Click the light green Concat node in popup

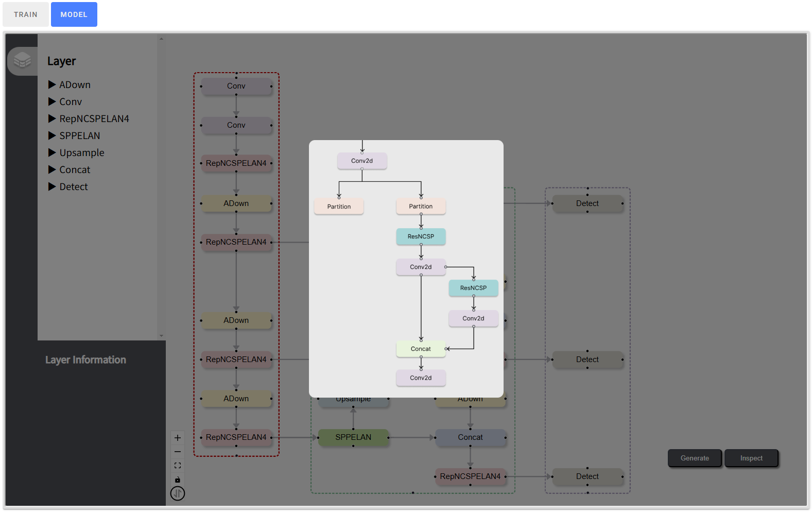[421, 349]
